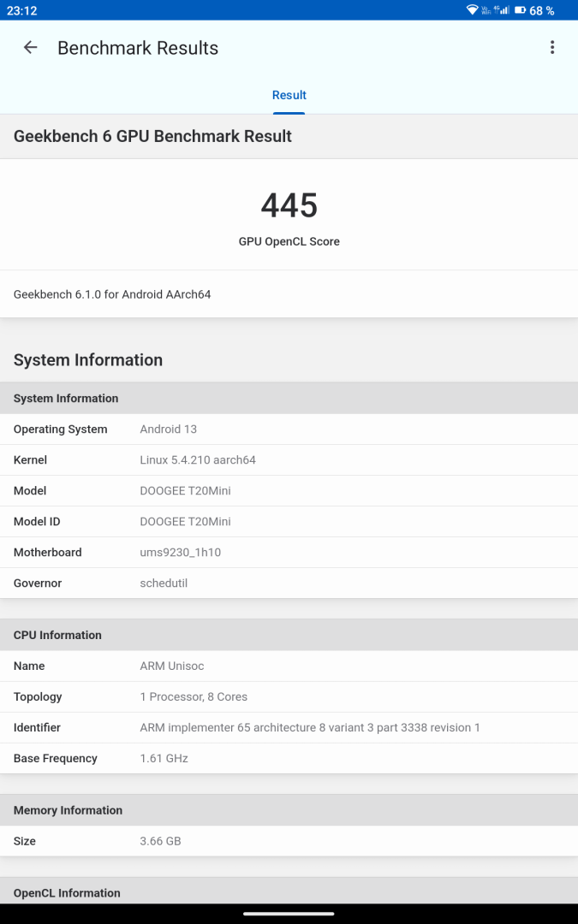This screenshot has height=924, width=578.
Task: Tap the Model ID label
Action: click(37, 522)
